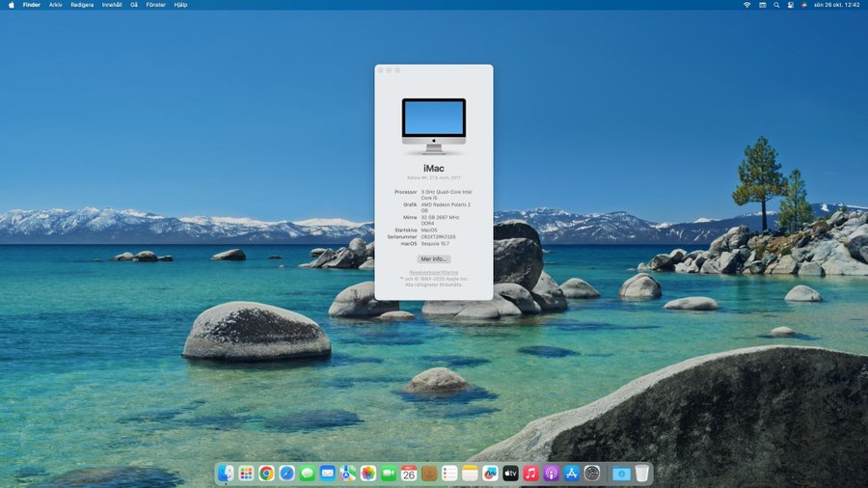Viewport: 868px width, 488px height.
Task: Open Spotlight search in menu bar
Action: [775, 5]
